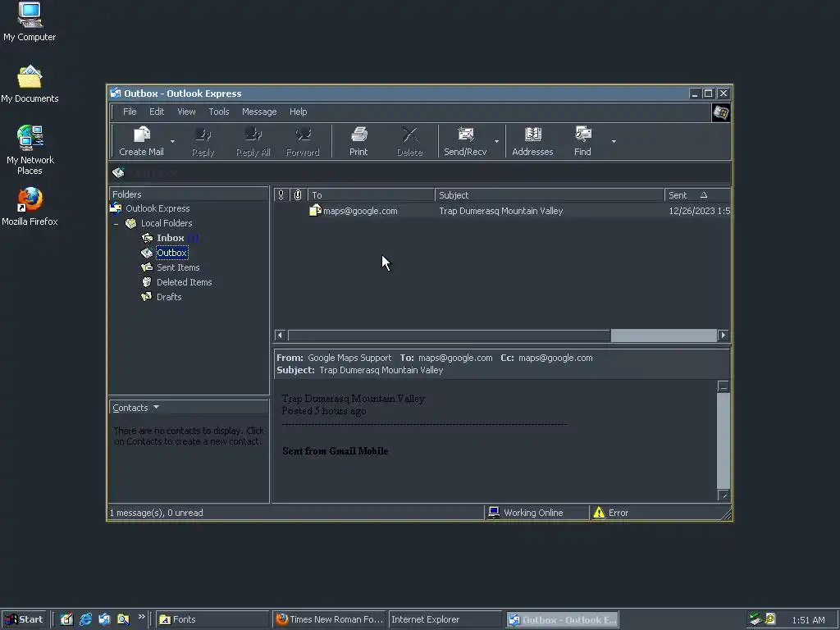Sort by Attachment column header
The image size is (840, 630).
click(x=299, y=195)
